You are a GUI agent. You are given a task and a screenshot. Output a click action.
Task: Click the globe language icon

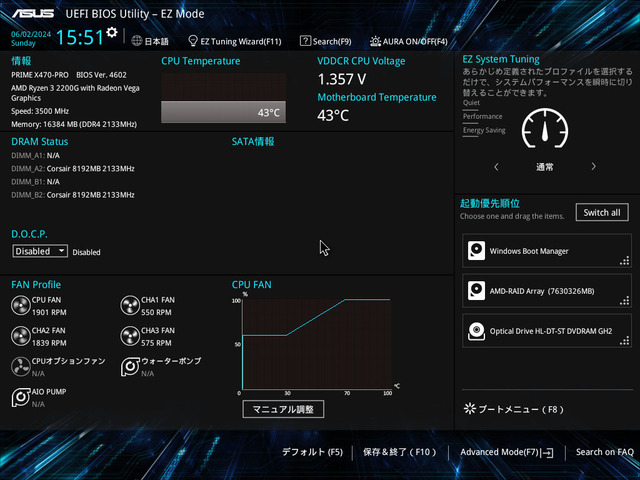tap(137, 41)
